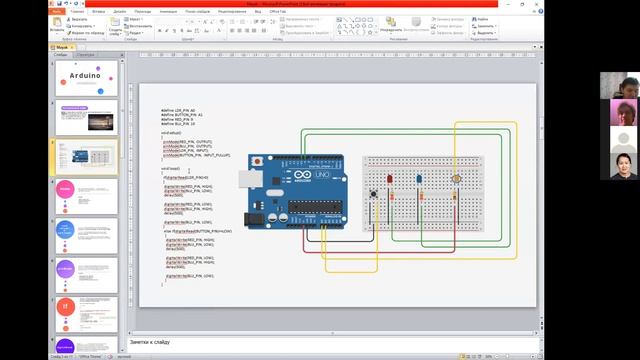Screen dimensions: 640x360
Task: Open the New Slide (Создать слайд) dropdown
Action: click(x=116, y=33)
